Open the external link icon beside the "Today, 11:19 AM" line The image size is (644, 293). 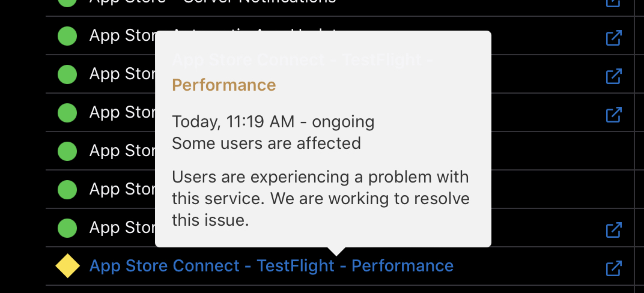point(613,114)
